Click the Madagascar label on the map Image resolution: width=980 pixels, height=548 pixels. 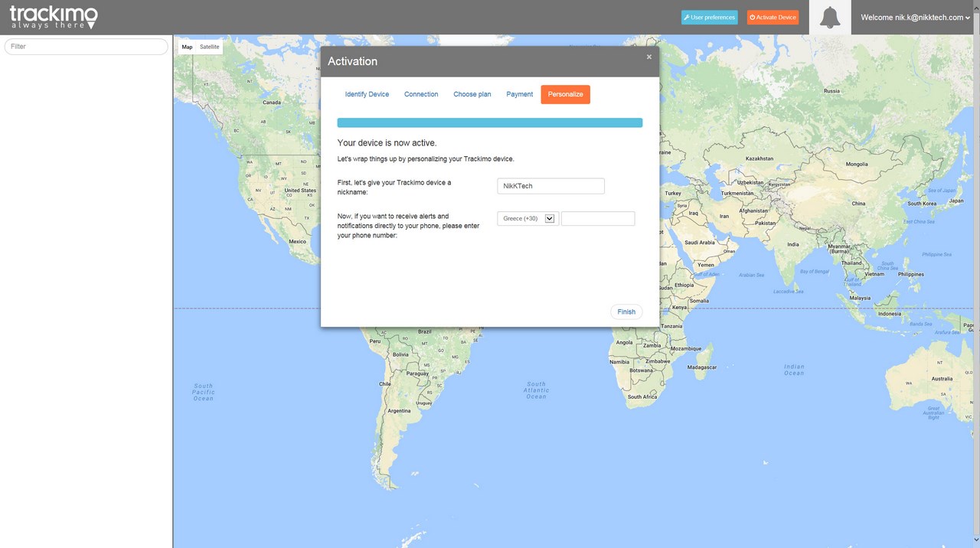pos(702,367)
